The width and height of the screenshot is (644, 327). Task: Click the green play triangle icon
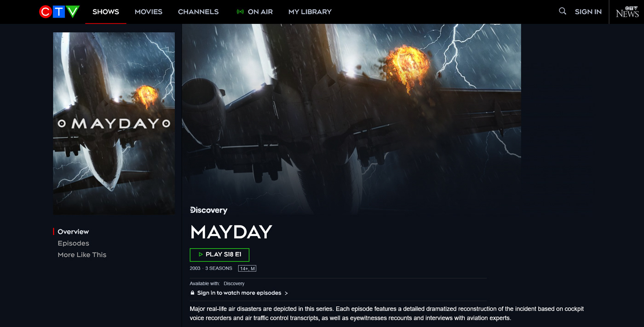201,254
